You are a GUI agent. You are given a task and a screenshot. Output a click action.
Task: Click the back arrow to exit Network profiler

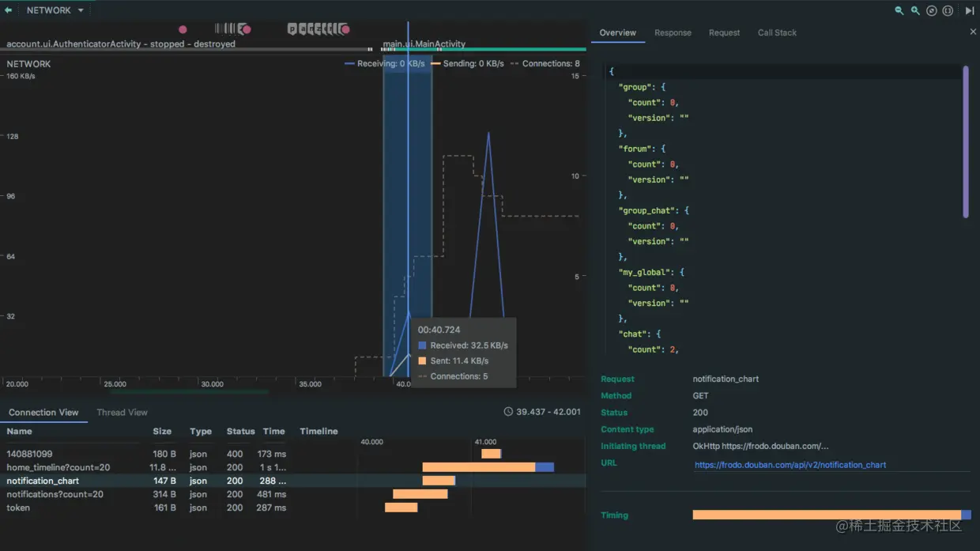tap(9, 10)
